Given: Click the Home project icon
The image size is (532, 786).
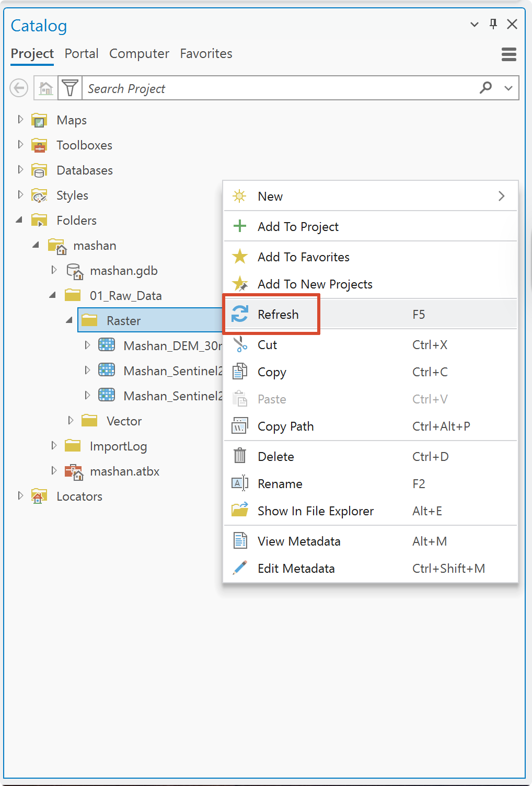Looking at the screenshot, I should coord(46,88).
